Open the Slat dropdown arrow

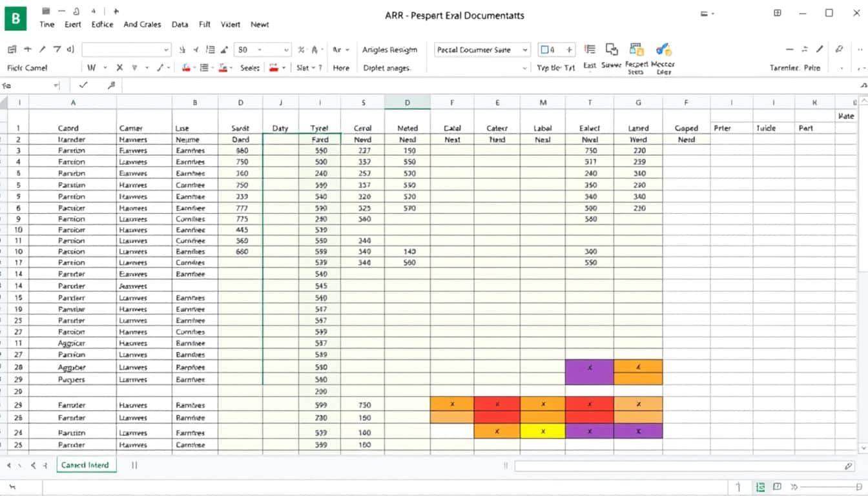[314, 68]
